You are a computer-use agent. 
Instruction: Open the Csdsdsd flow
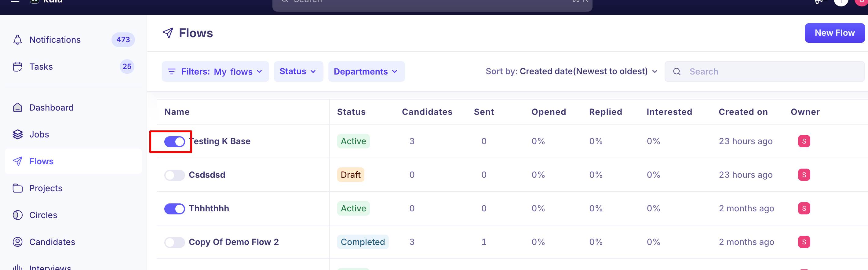point(207,175)
